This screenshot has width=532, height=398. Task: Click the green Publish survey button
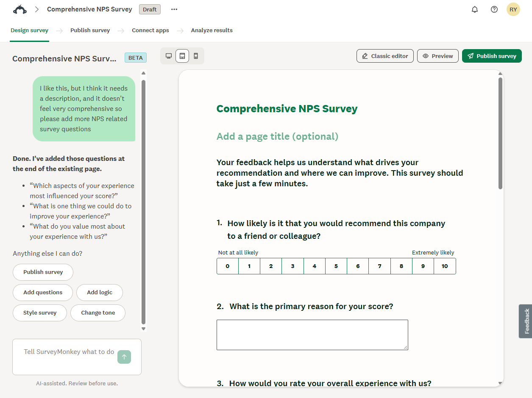click(492, 56)
